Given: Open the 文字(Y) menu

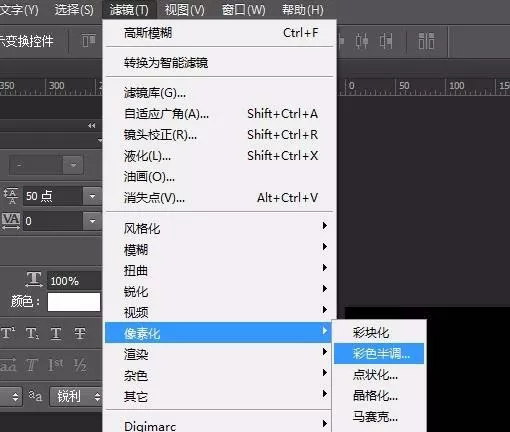Looking at the screenshot, I should click(x=19, y=10).
